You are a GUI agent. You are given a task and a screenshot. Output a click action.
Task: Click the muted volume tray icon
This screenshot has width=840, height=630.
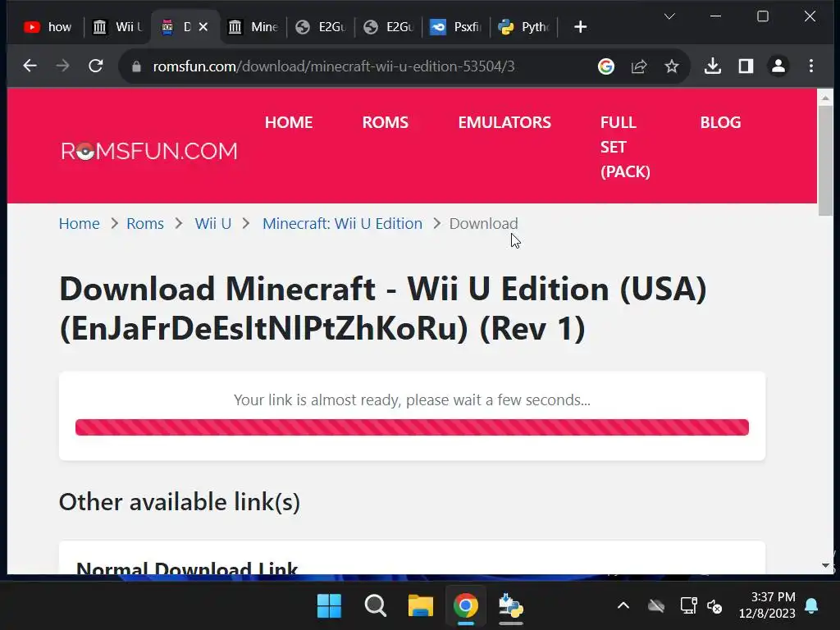pos(714,606)
